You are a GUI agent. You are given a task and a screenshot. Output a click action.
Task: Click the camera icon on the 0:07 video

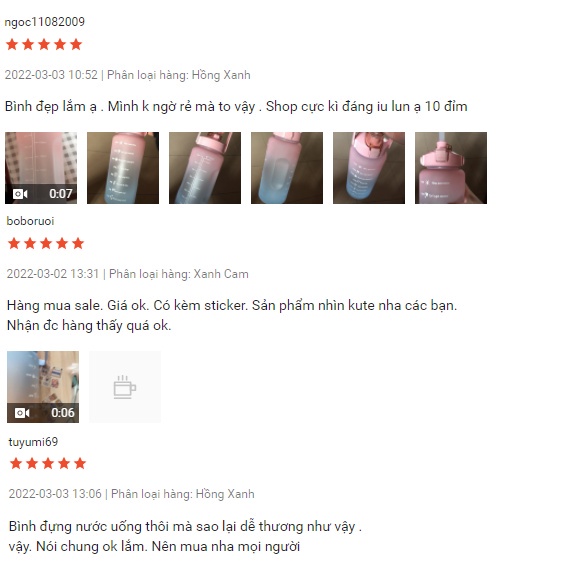[20, 194]
